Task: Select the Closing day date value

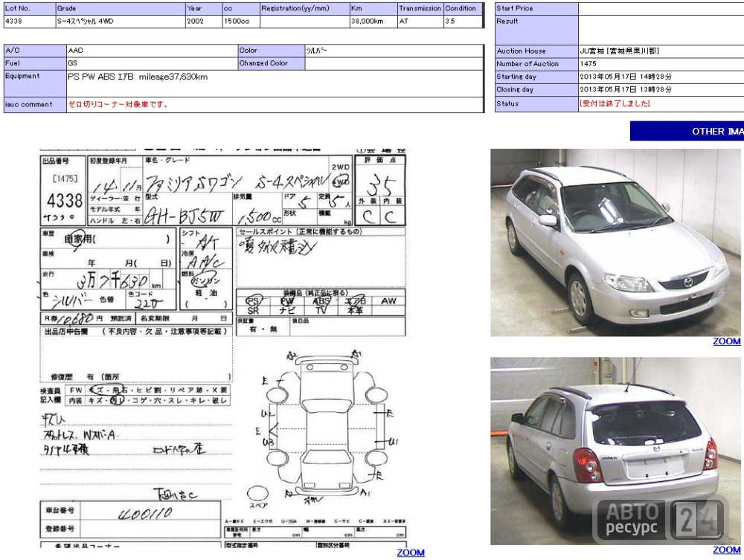Action: tap(626, 89)
